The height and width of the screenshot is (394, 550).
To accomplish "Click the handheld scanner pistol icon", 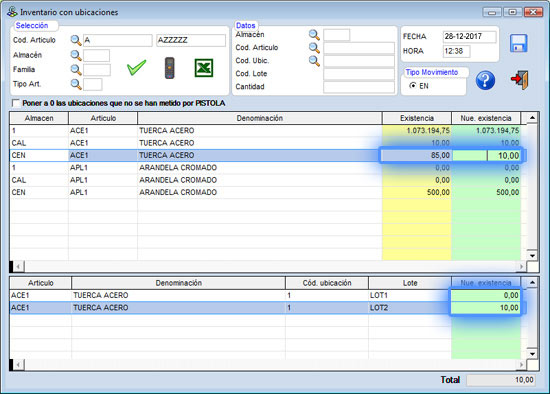I will pos(170,68).
